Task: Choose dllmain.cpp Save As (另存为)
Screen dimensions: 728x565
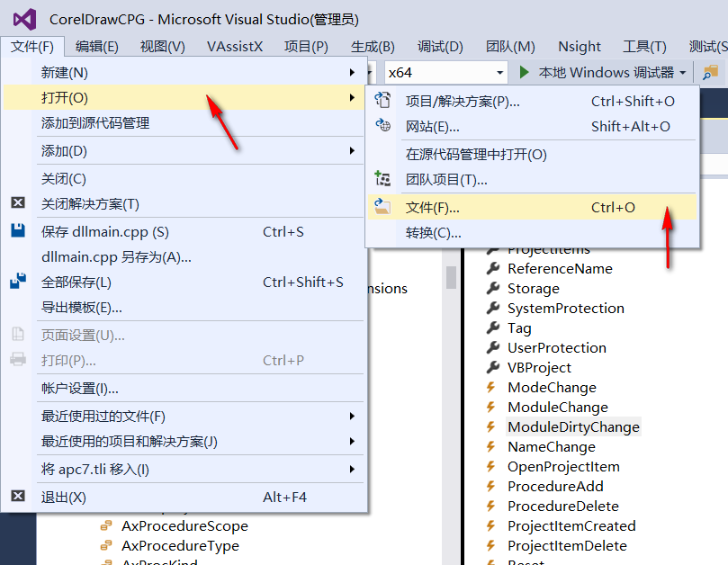Action: point(184,256)
